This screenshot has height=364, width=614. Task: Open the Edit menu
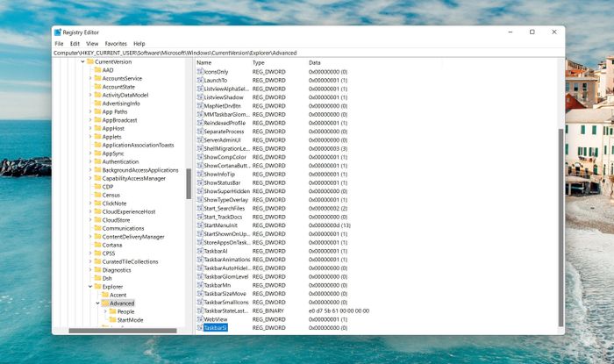click(x=75, y=44)
